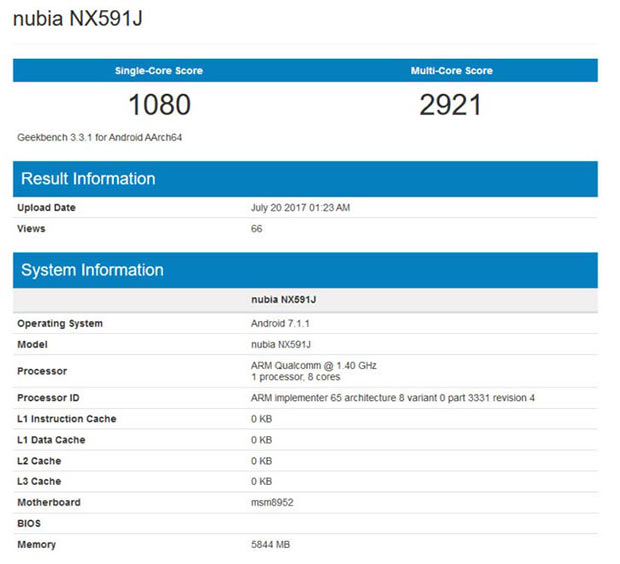The width and height of the screenshot is (620, 564).
Task: Select the single-core score value 1080
Action: [x=159, y=104]
